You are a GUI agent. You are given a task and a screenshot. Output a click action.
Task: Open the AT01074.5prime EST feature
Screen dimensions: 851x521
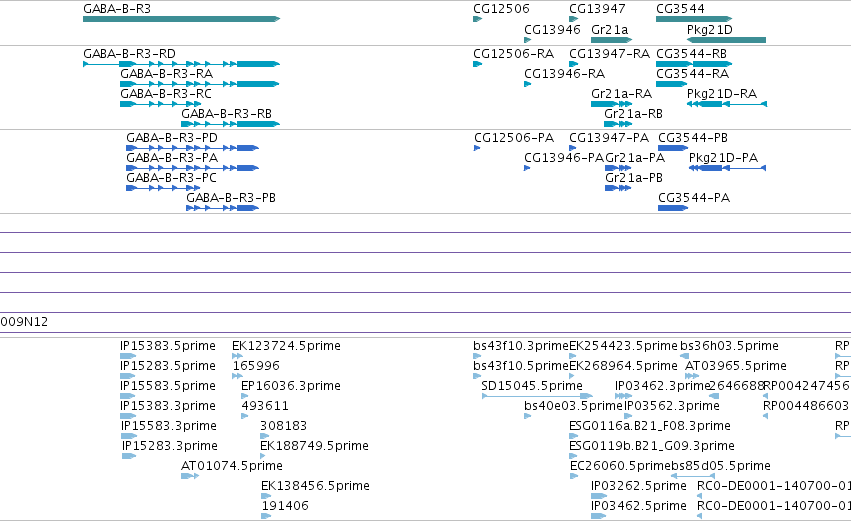pos(190,476)
